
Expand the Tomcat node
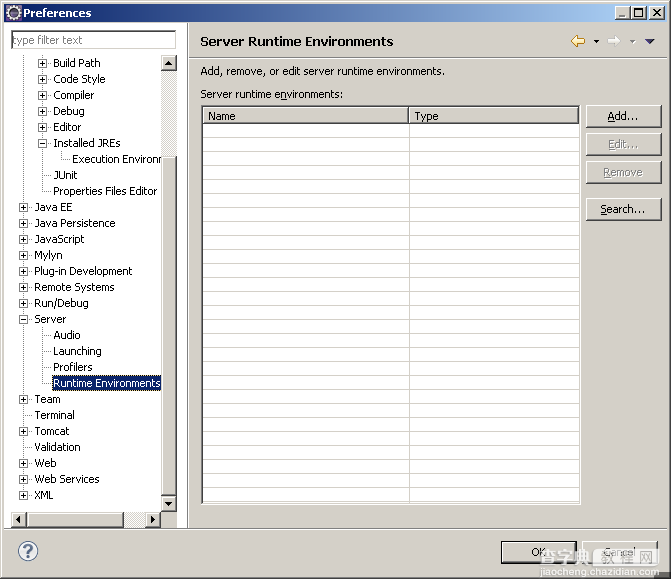[24, 431]
